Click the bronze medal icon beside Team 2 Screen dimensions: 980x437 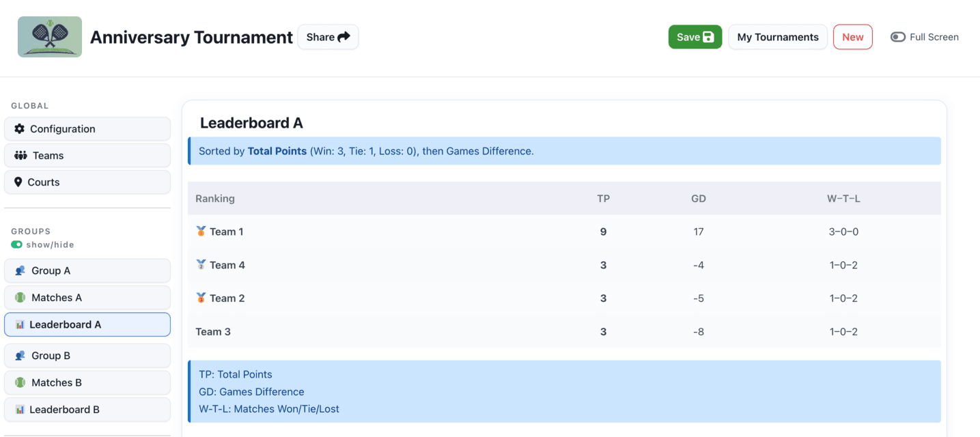pyautogui.click(x=202, y=298)
